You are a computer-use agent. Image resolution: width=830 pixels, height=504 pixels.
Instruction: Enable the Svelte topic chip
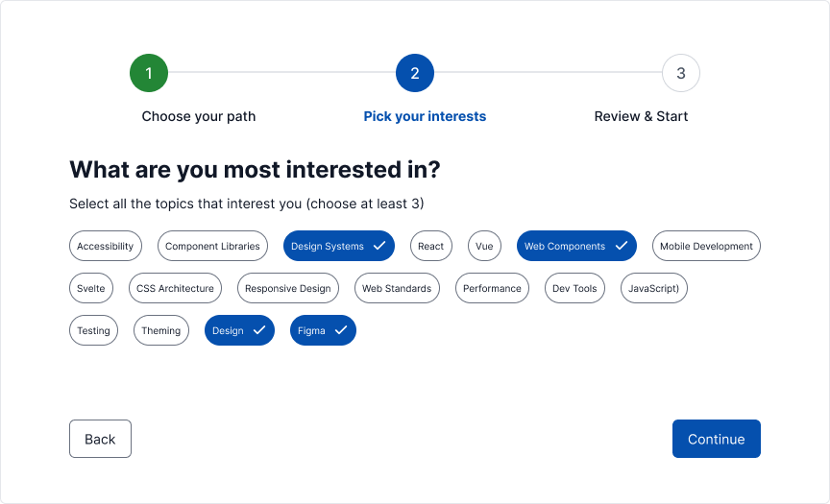[x=91, y=288]
